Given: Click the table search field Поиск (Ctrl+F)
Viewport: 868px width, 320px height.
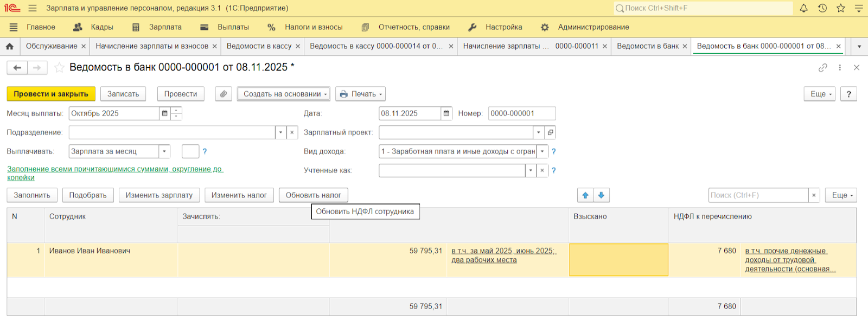Looking at the screenshot, I should (758, 195).
